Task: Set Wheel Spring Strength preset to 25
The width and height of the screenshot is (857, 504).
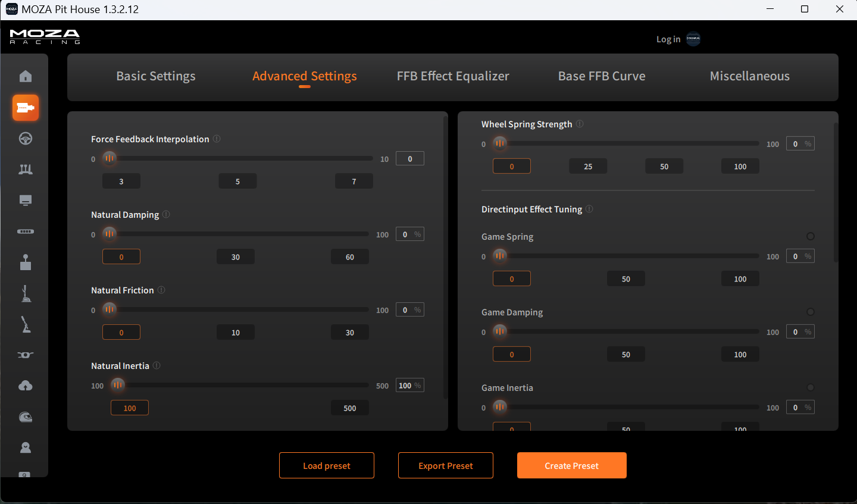Action: [x=588, y=167]
